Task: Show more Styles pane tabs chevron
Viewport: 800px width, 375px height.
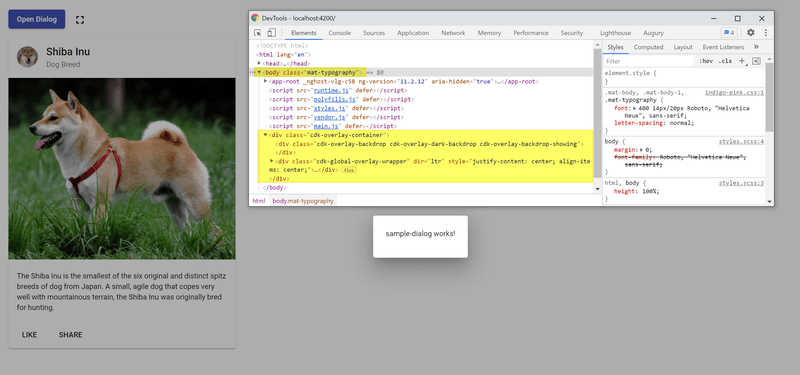Action: pos(756,47)
